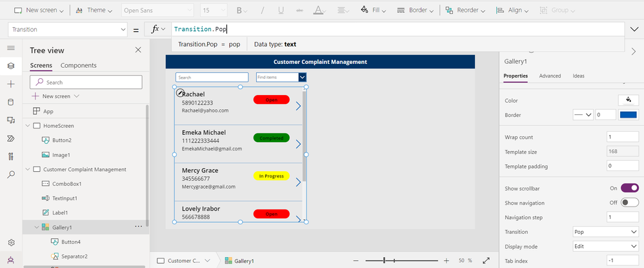Click the arrow next to Rachael's record
The height and width of the screenshot is (268, 644).
(x=298, y=106)
